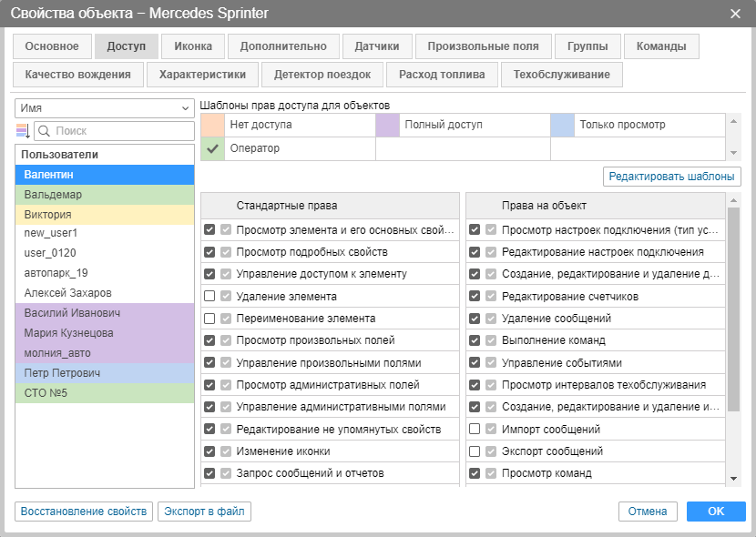
Task: Open the 'Расход топлива' tab
Action: (442, 75)
